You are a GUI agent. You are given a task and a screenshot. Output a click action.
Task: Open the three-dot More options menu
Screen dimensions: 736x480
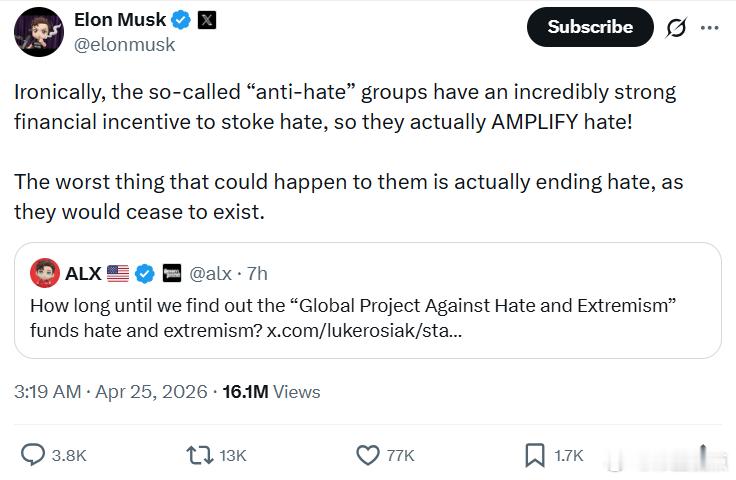click(709, 28)
